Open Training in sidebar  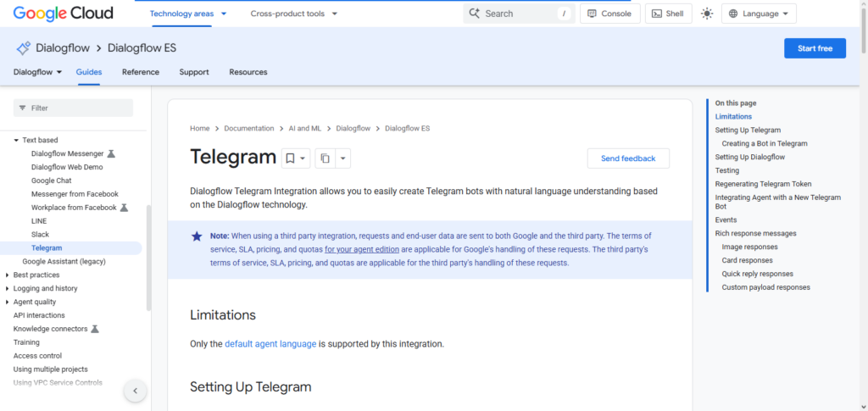(26, 342)
